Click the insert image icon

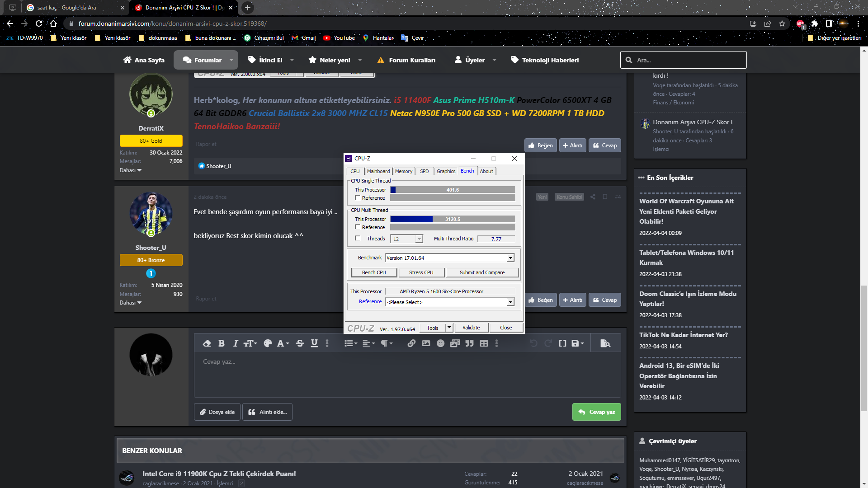tap(426, 343)
